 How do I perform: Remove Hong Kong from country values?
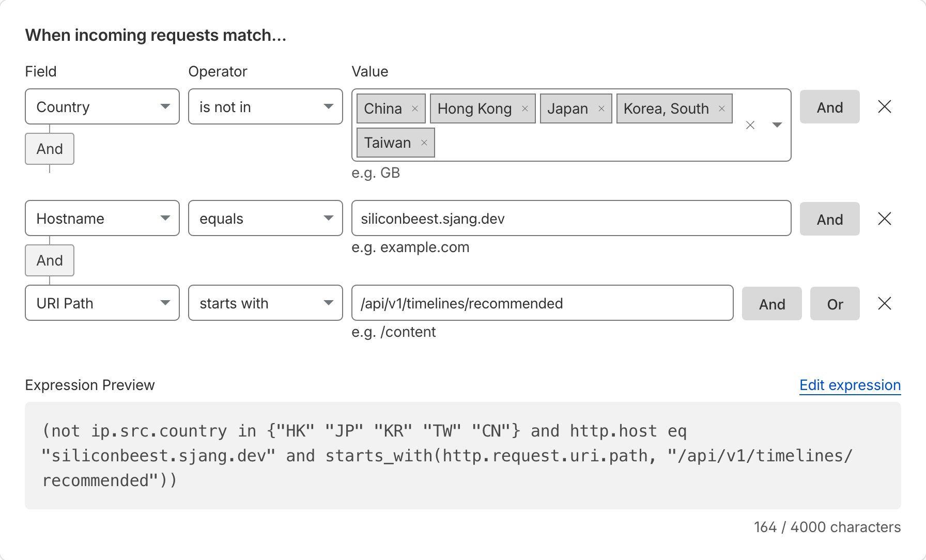pyautogui.click(x=525, y=108)
